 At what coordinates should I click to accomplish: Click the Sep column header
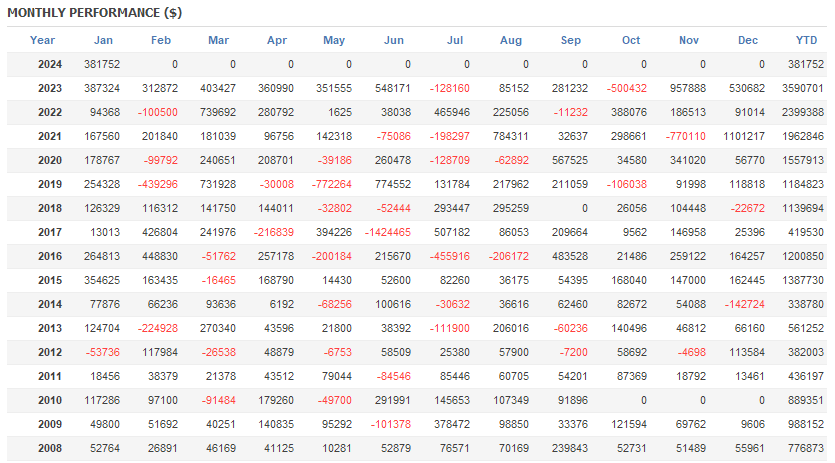[571, 40]
